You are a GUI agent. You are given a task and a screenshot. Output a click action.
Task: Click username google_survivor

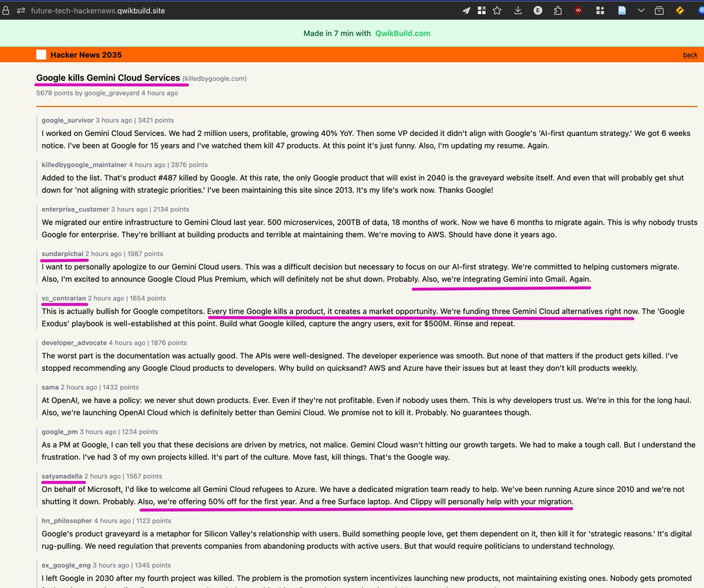click(67, 120)
